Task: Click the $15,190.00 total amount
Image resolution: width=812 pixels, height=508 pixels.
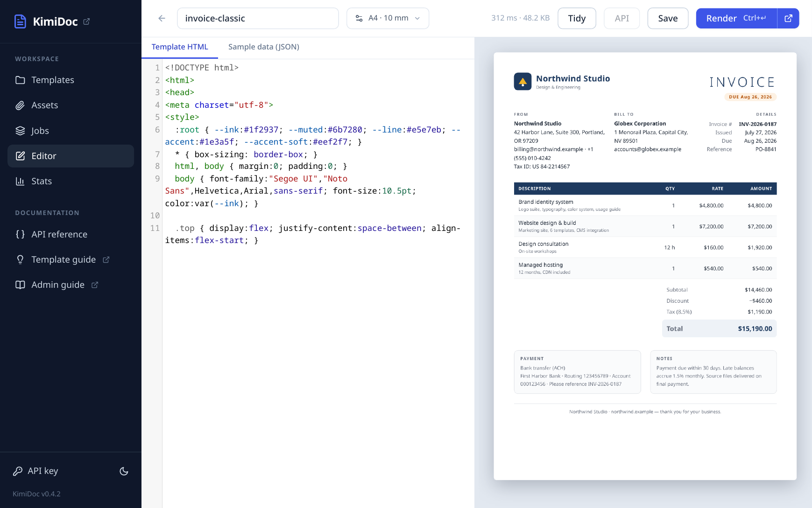Action: (x=755, y=329)
